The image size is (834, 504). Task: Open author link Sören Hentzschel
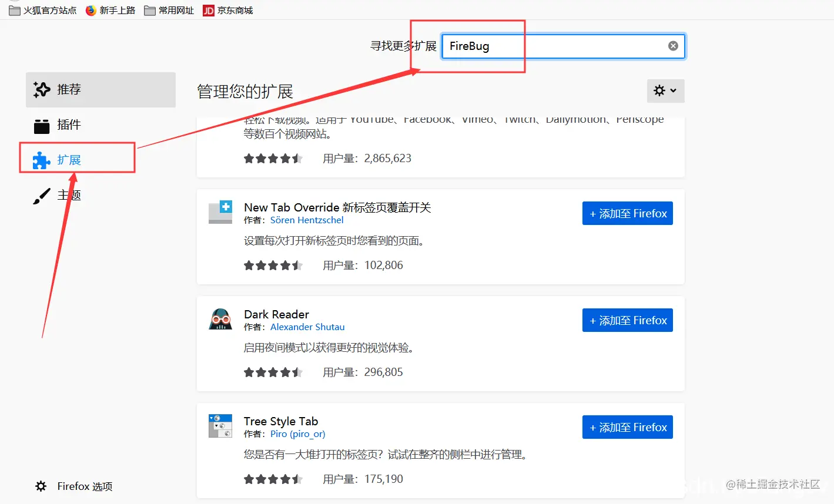[x=307, y=220]
